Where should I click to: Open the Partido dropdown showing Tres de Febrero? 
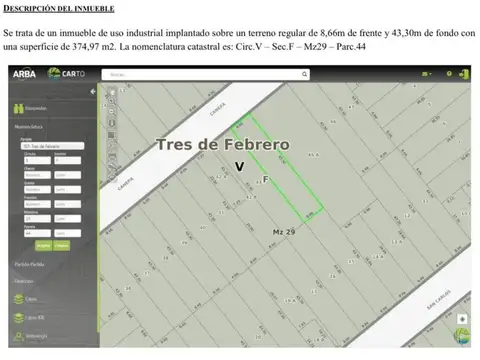(52, 146)
